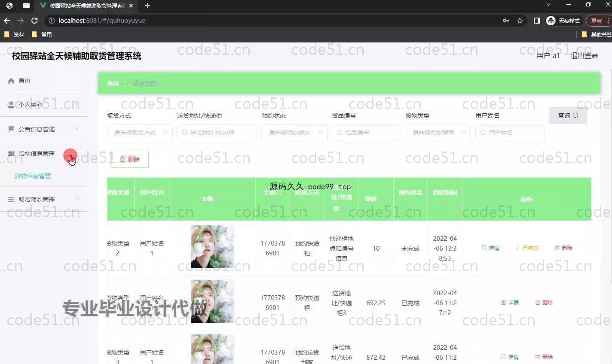This screenshot has width=612, height=364.
Task: Click the ticket icon for 货物信息管理
Action: point(11,154)
